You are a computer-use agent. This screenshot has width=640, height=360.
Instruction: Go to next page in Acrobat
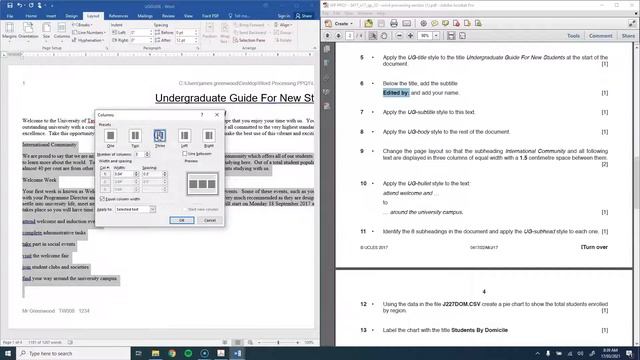point(338,36)
